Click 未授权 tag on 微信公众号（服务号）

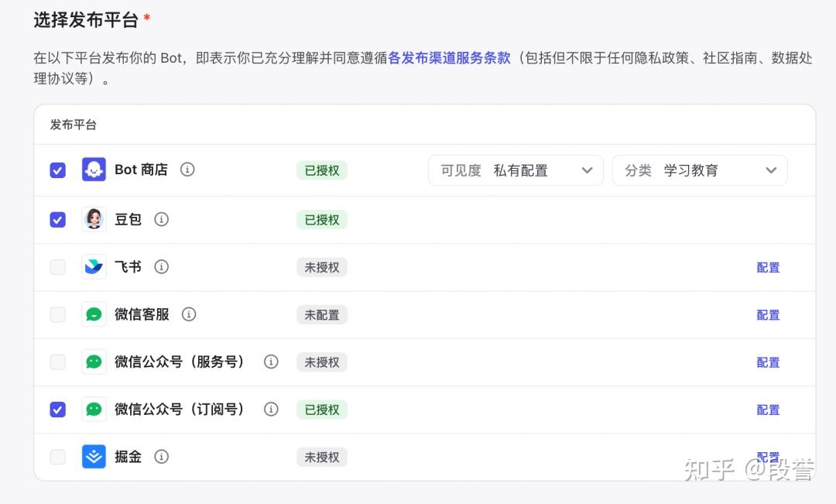click(x=322, y=362)
